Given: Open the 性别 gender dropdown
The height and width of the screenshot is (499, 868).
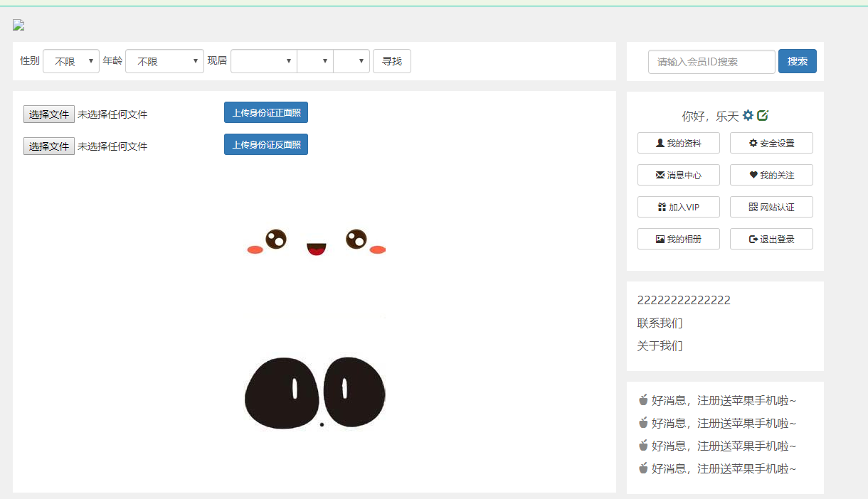Looking at the screenshot, I should [71, 61].
